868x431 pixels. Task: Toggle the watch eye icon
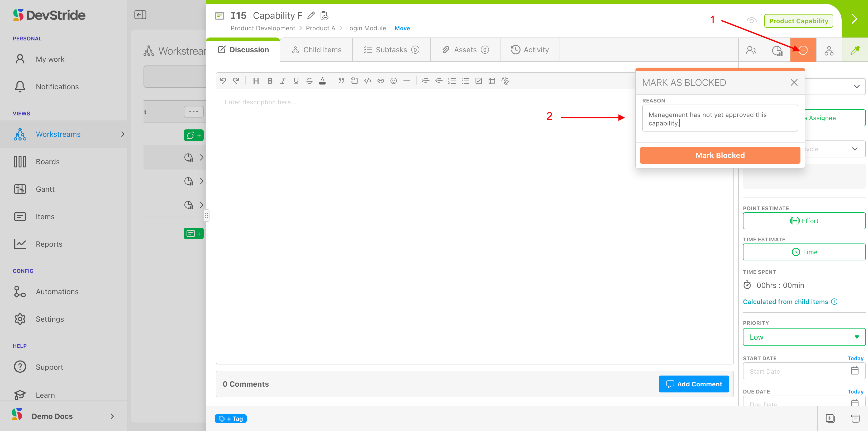[x=751, y=21]
